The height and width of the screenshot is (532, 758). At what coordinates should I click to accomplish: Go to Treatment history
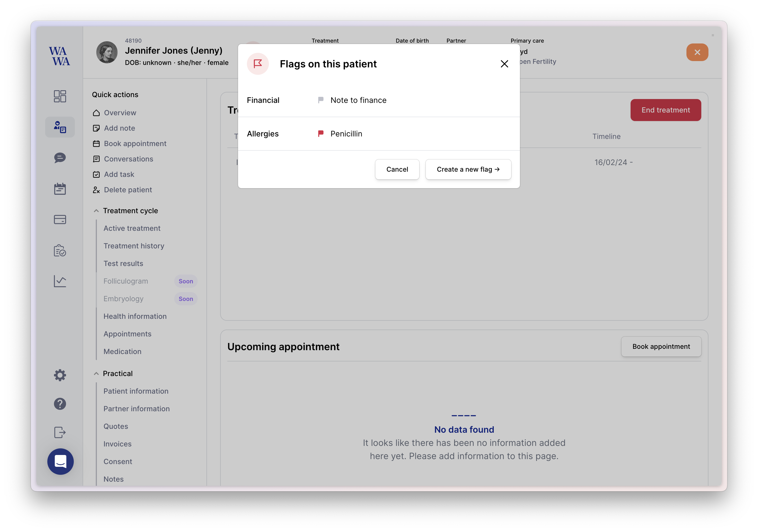(134, 246)
